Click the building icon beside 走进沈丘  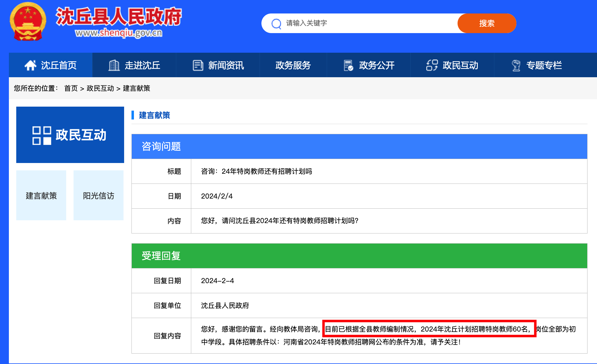(x=114, y=65)
